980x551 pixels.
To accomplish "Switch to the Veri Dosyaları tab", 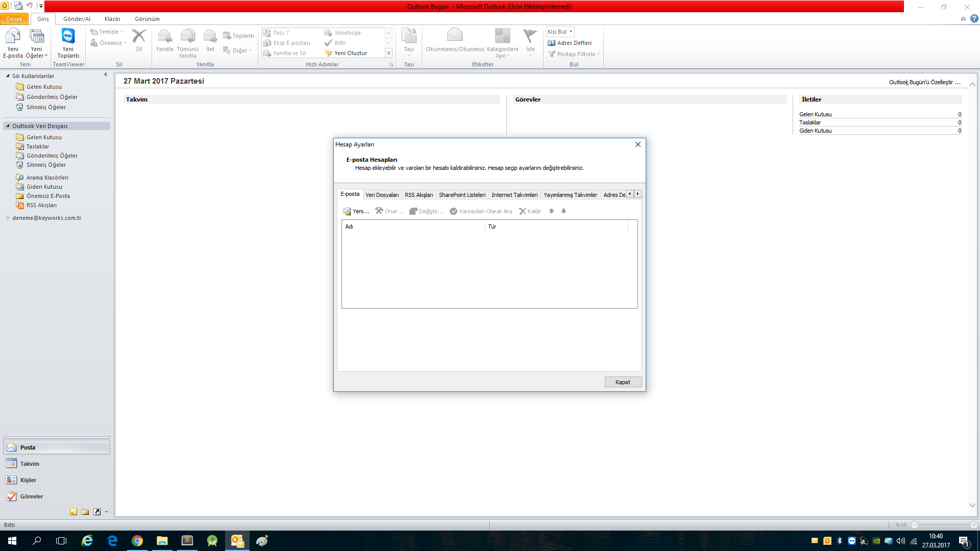I will pos(382,195).
